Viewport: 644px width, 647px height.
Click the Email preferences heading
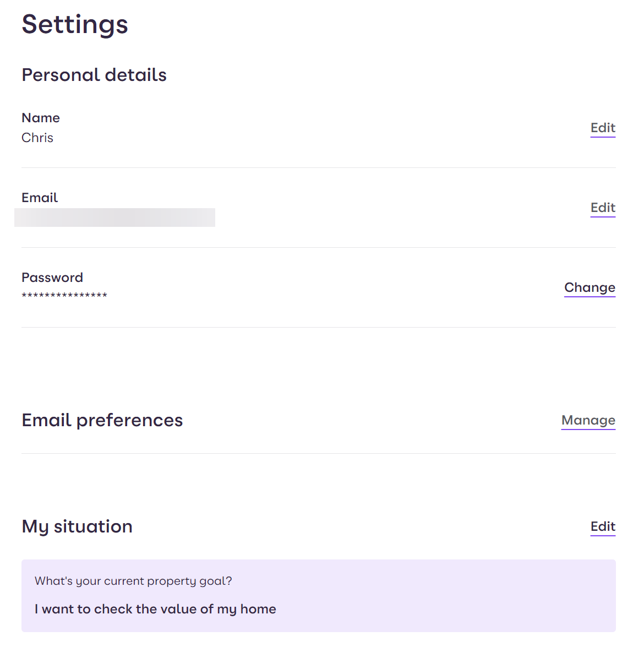[x=102, y=420]
